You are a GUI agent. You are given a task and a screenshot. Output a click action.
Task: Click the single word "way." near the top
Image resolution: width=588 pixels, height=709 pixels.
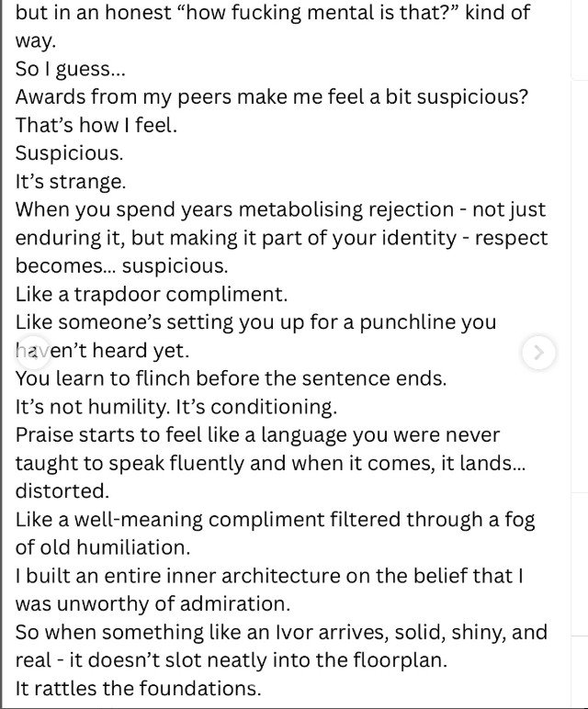tap(36, 41)
